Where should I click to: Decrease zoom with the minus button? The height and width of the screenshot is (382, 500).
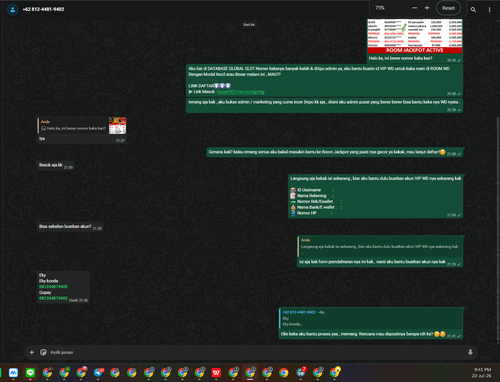[x=415, y=8]
